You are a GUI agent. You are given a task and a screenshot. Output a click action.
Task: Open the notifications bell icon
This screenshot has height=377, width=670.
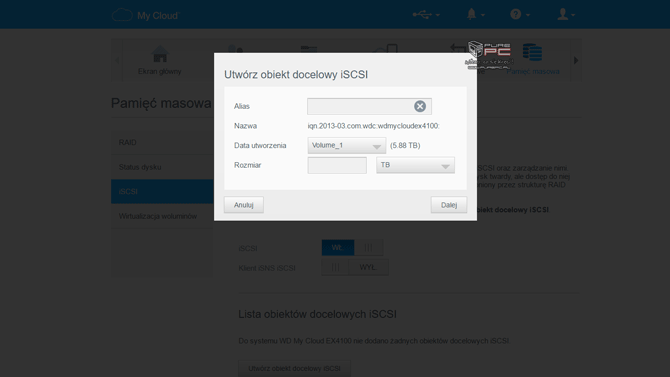click(475, 15)
